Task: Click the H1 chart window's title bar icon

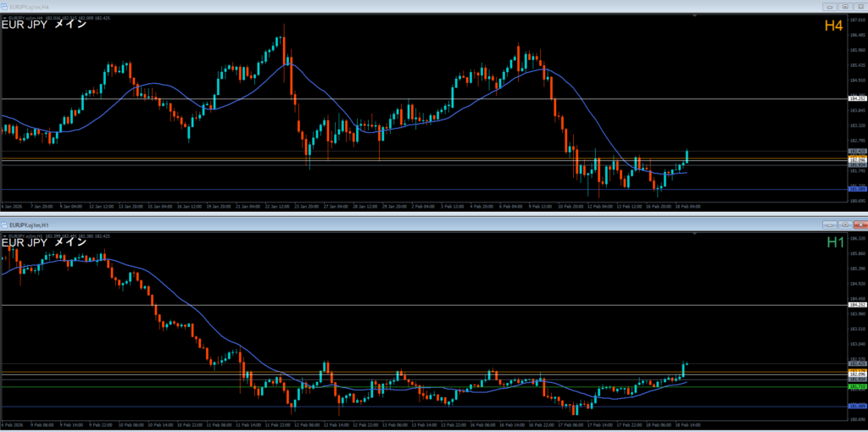Action: pos(5,225)
